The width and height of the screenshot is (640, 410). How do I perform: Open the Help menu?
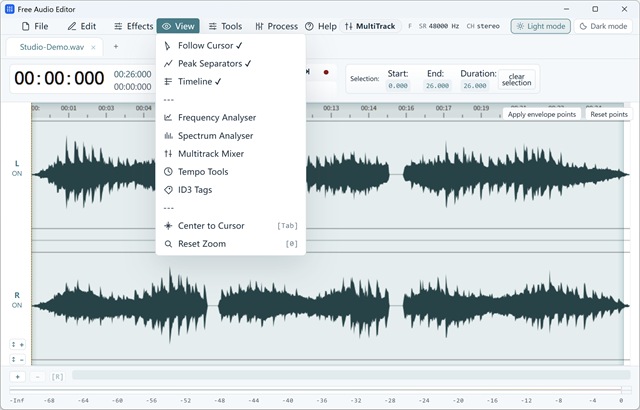[321, 26]
